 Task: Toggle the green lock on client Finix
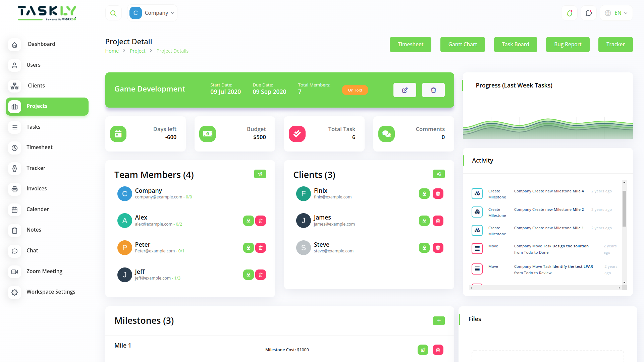pyautogui.click(x=424, y=193)
